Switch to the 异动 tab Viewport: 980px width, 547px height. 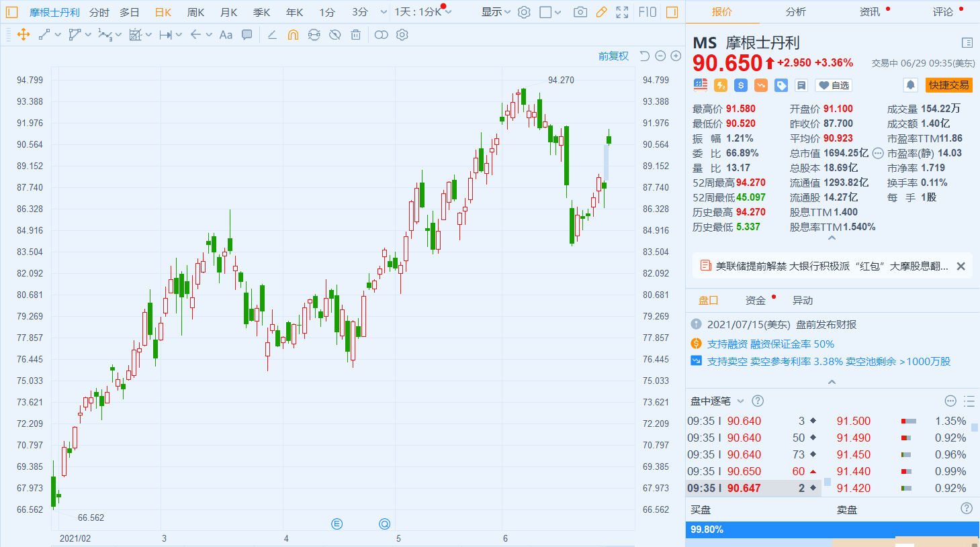(803, 301)
